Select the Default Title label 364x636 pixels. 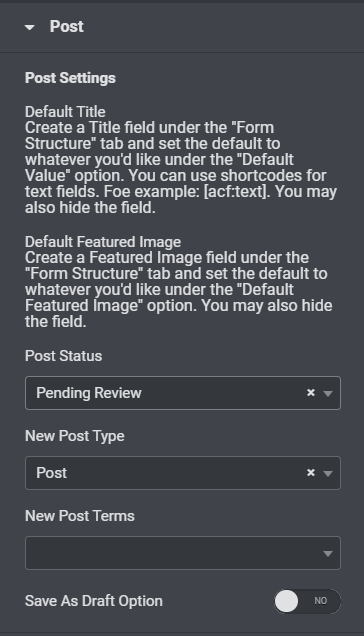point(65,112)
